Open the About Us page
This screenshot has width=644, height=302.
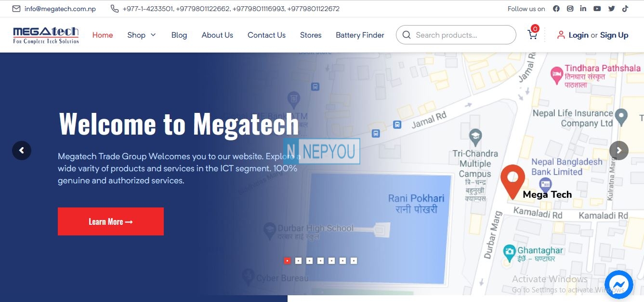pos(217,35)
